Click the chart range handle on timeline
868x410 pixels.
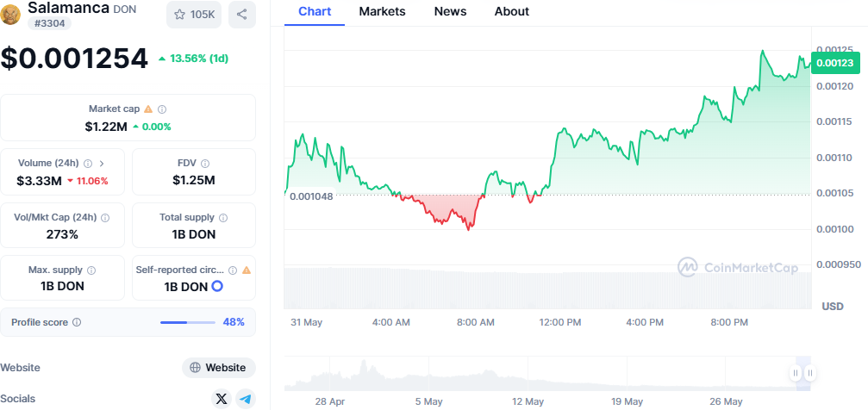pyautogui.click(x=803, y=373)
